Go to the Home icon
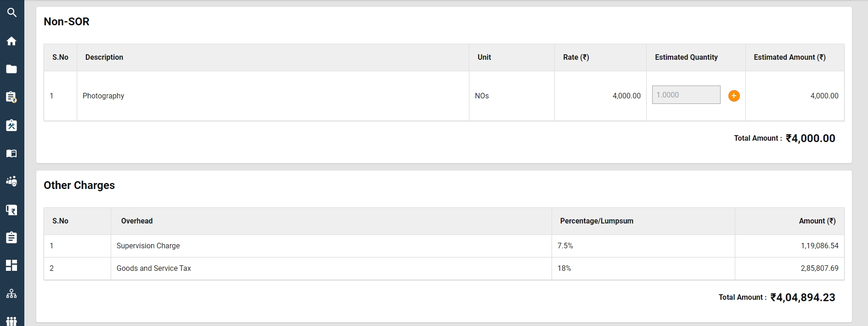Viewport: 868px width, 326px height. [x=12, y=41]
